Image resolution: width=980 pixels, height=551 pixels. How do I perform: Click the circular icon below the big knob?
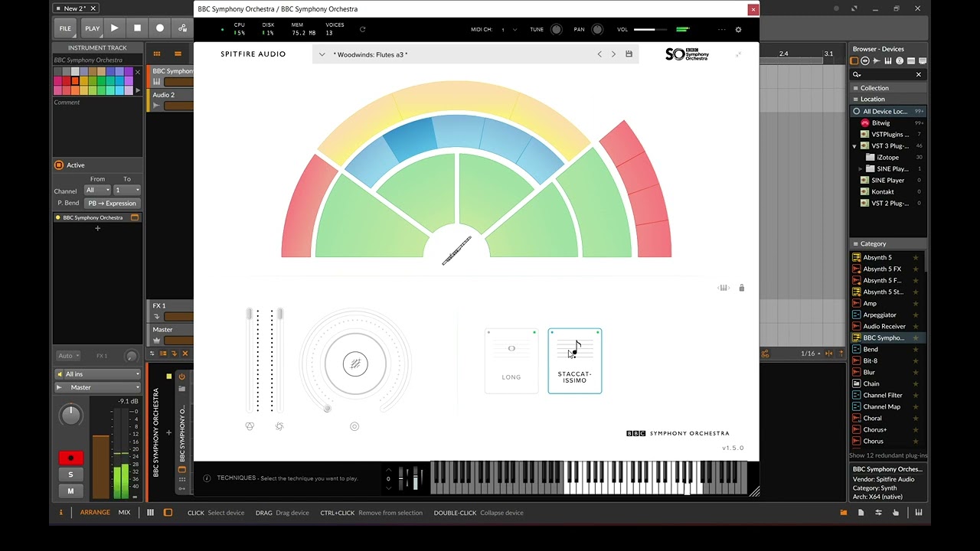[354, 426]
